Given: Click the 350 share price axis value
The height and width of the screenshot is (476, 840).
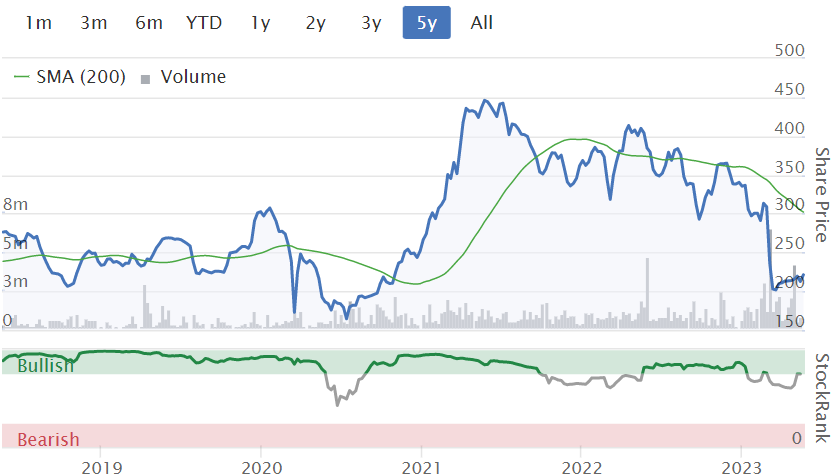Looking at the screenshot, I should tap(790, 168).
